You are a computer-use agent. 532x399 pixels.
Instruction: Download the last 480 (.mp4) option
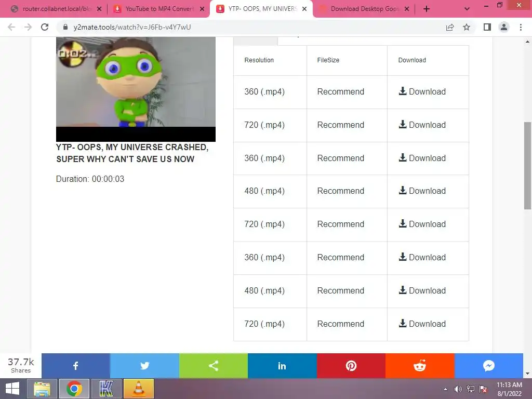tap(422, 290)
